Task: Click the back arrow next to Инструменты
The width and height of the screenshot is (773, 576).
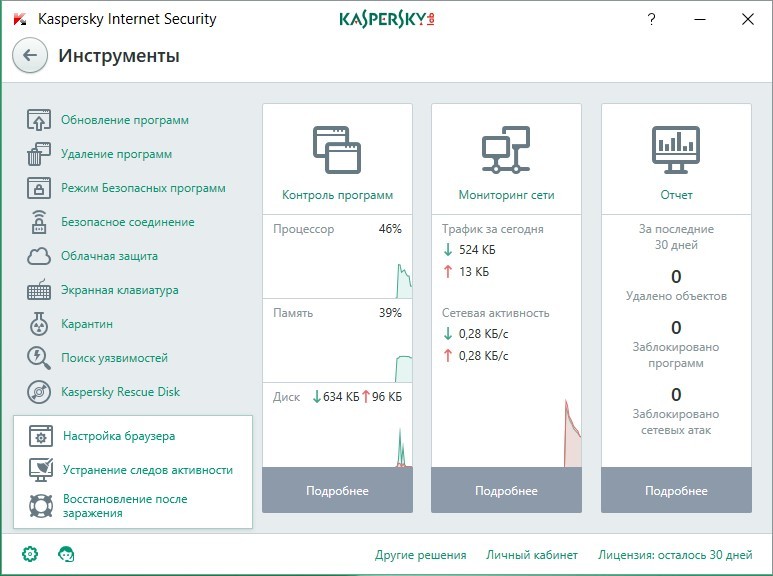Action: pyautogui.click(x=30, y=56)
